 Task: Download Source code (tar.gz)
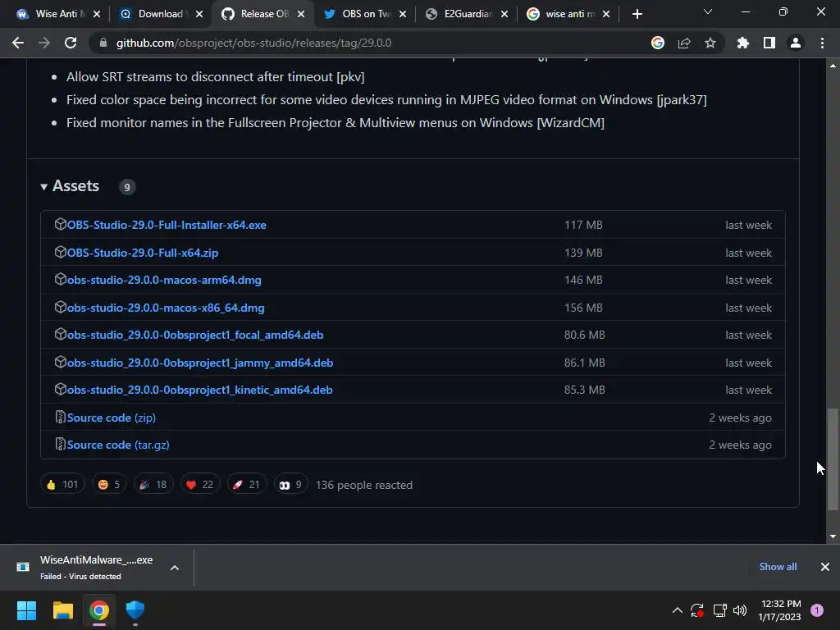pos(118,445)
